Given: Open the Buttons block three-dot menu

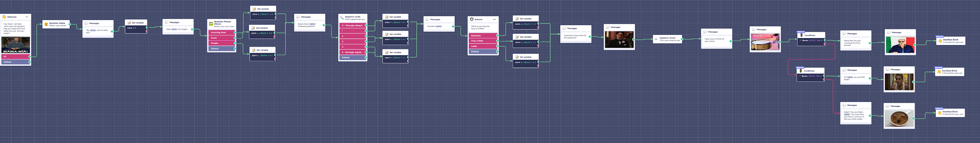Looking at the screenshot, I should point(494,19).
